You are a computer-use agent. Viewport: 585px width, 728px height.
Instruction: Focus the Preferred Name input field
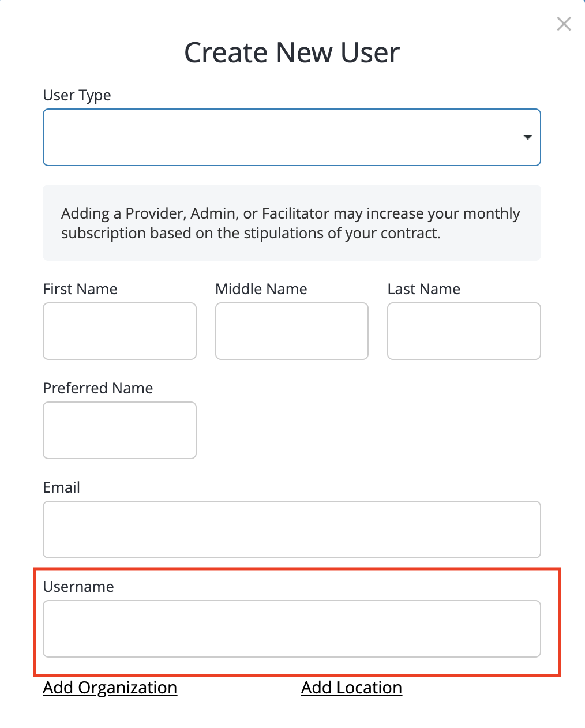(120, 430)
